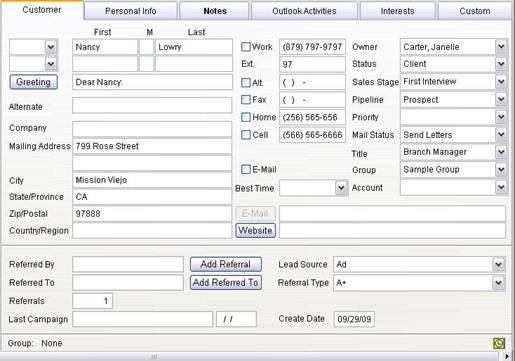Viewport: 515px width, 361px height.
Task: Click the green refresh icon in status bar
Action: point(499,343)
